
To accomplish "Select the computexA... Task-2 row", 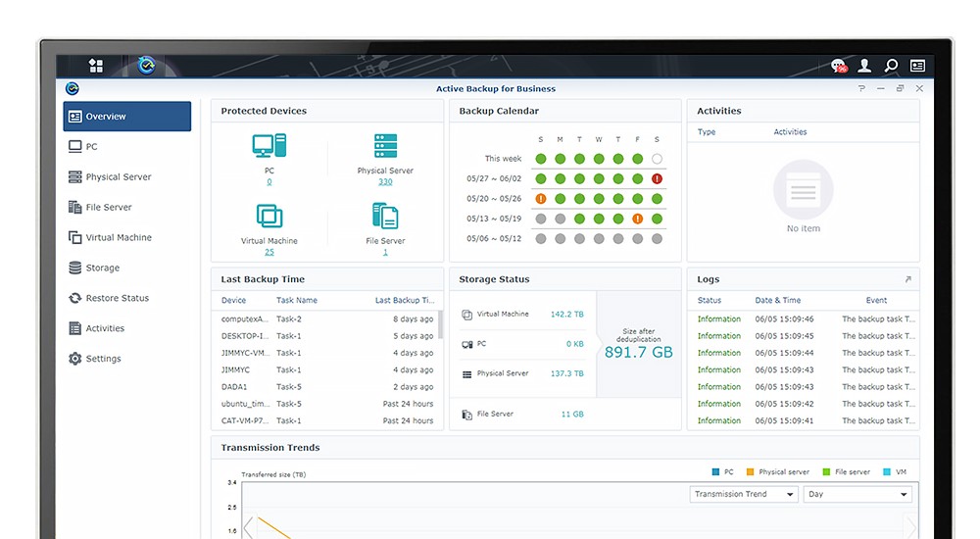I will click(x=327, y=318).
